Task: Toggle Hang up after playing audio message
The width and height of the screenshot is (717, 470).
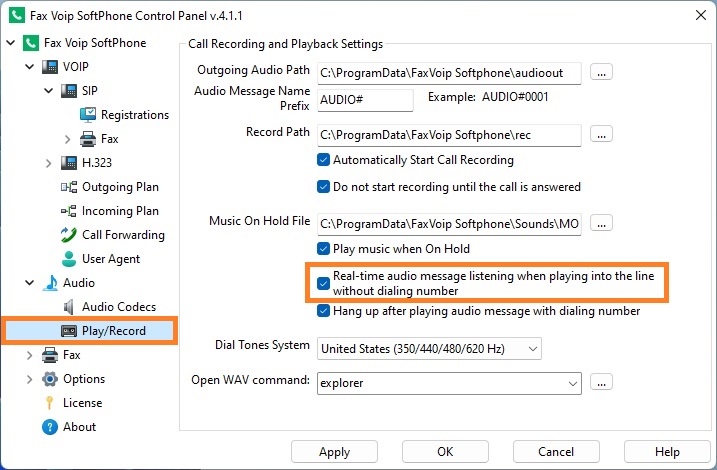Action: tap(323, 311)
